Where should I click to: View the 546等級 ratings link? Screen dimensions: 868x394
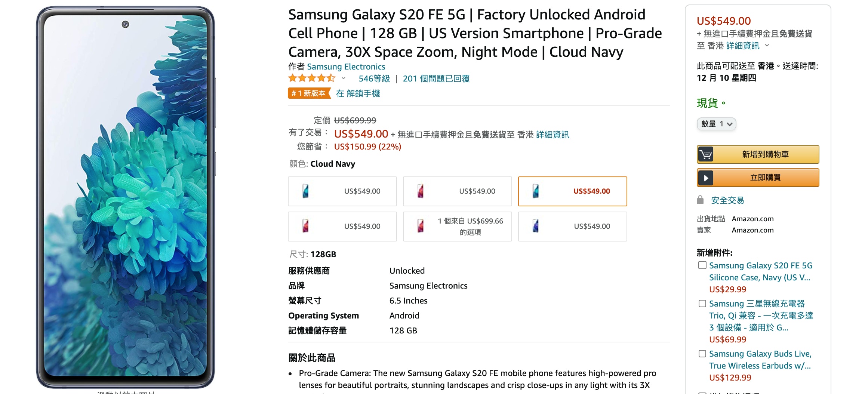coord(374,79)
